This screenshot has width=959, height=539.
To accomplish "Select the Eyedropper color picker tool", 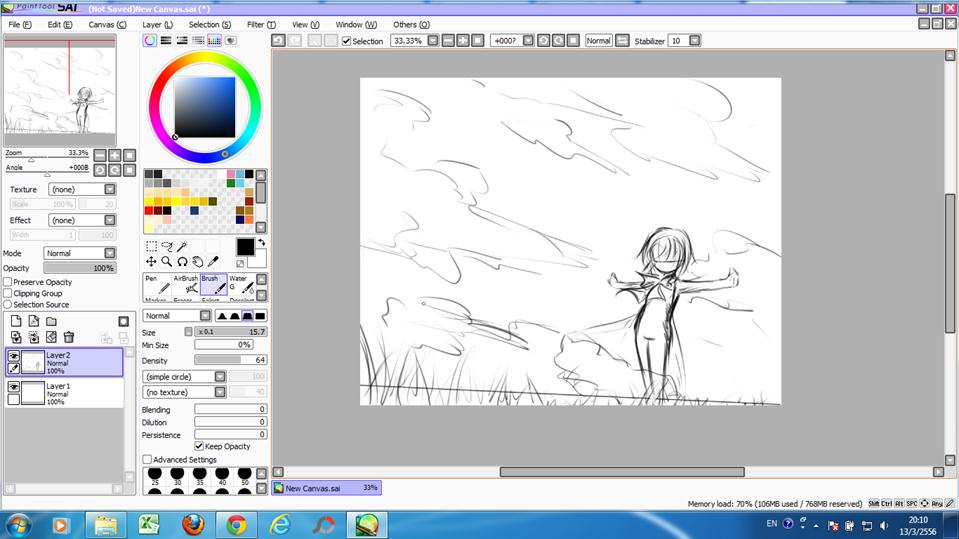I will coord(213,262).
